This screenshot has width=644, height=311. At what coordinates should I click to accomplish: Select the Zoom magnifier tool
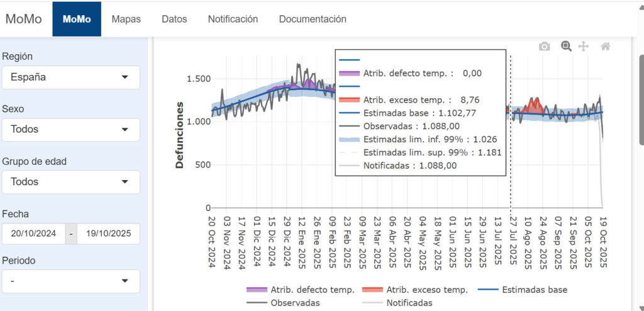tap(566, 46)
